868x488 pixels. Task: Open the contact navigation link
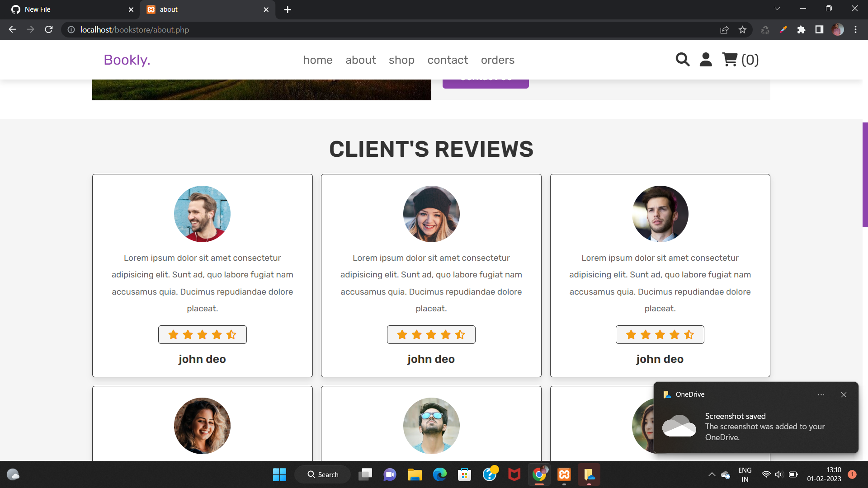tap(448, 60)
